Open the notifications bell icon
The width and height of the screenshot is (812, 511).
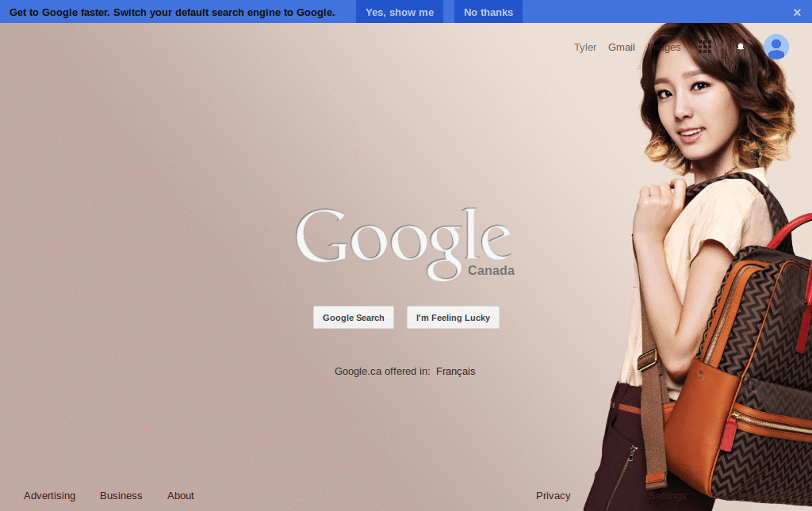741,47
